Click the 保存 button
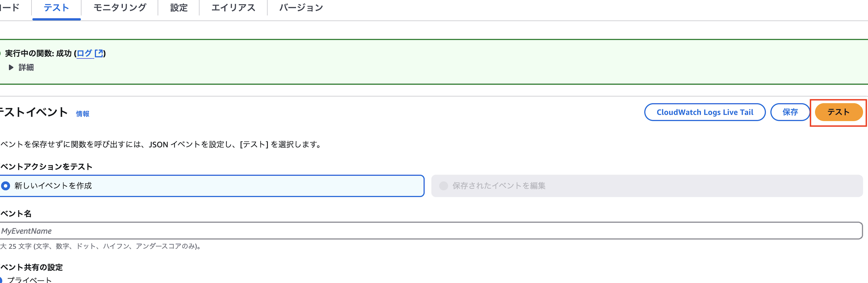868x283 pixels. pyautogui.click(x=790, y=112)
